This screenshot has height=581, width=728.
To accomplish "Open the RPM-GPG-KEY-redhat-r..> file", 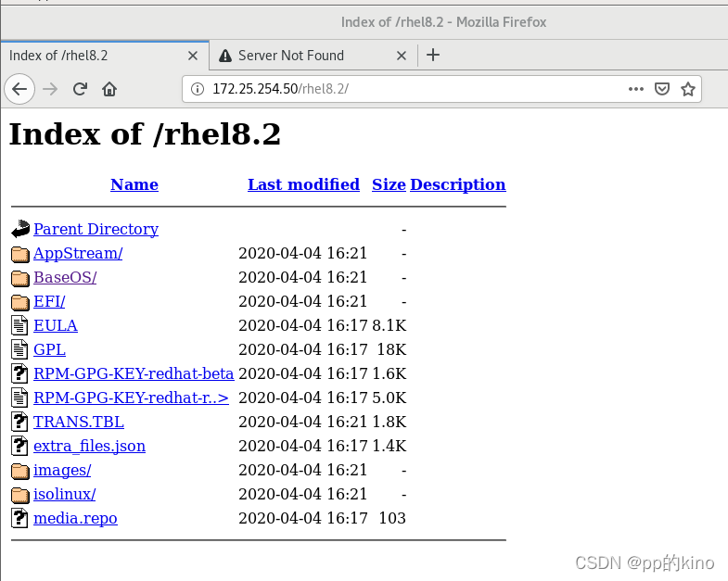I will [131, 398].
